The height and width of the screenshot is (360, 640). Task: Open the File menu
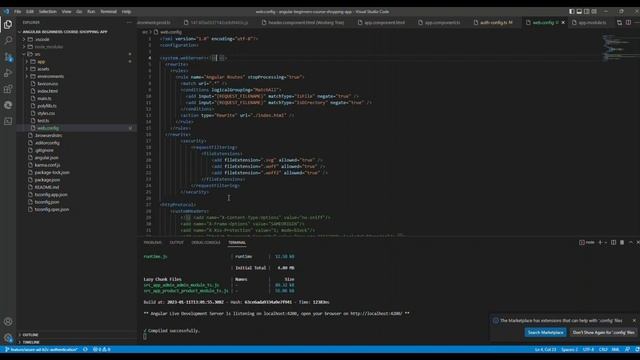(x=18, y=11)
